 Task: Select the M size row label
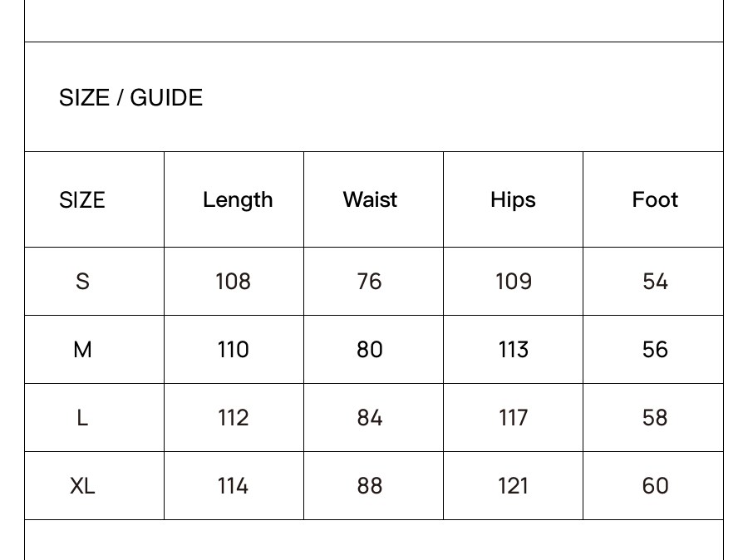tap(82, 350)
